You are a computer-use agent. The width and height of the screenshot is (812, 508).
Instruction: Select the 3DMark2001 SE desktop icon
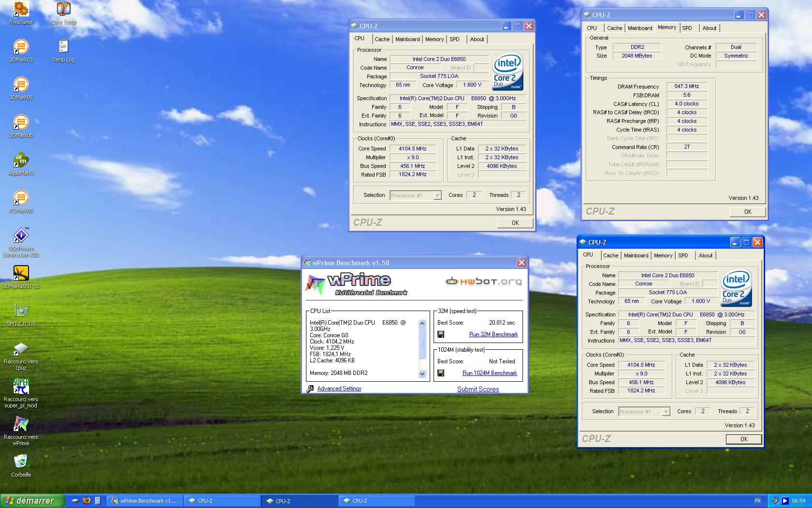[21, 277]
